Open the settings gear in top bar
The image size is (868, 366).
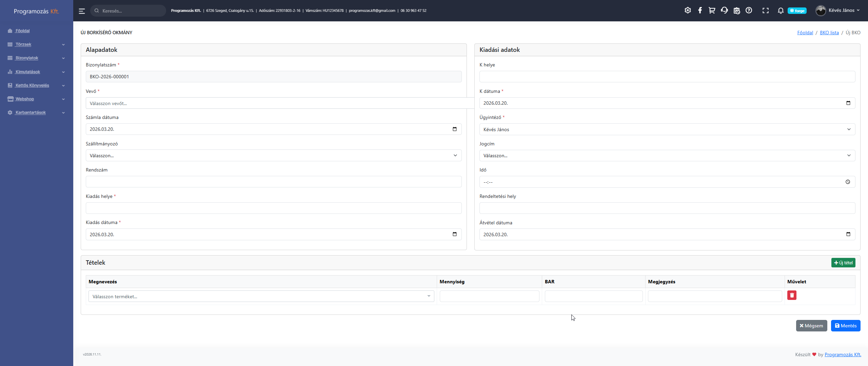pyautogui.click(x=688, y=11)
